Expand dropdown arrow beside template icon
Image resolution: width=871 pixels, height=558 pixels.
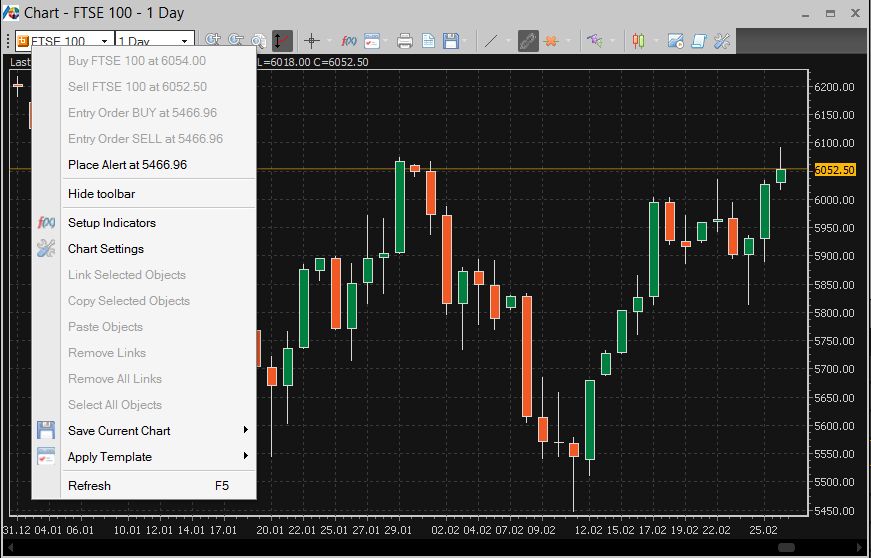[386, 41]
